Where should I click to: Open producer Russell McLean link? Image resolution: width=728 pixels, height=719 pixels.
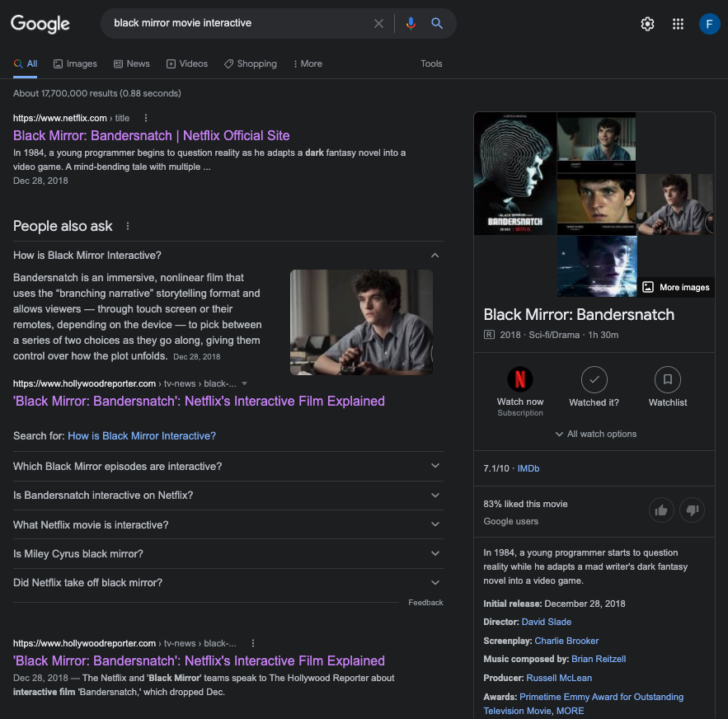(558, 678)
